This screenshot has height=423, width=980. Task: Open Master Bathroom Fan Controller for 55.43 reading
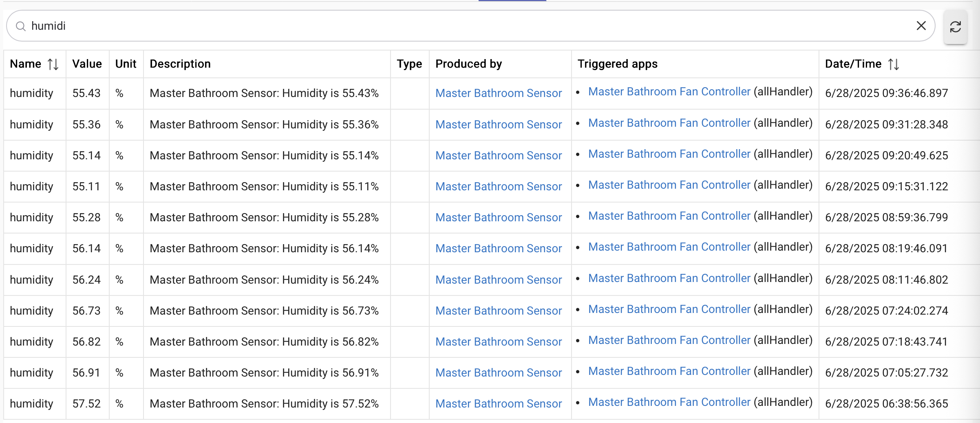[669, 92]
